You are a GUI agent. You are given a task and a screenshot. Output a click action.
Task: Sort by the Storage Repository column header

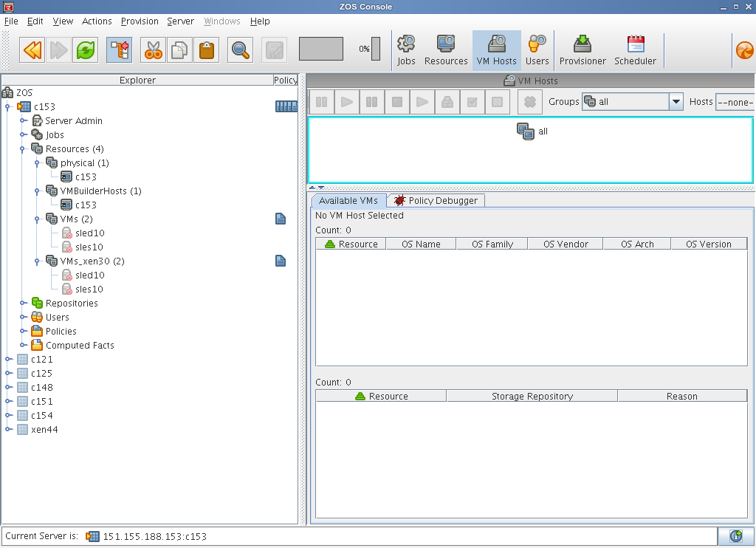(x=532, y=396)
